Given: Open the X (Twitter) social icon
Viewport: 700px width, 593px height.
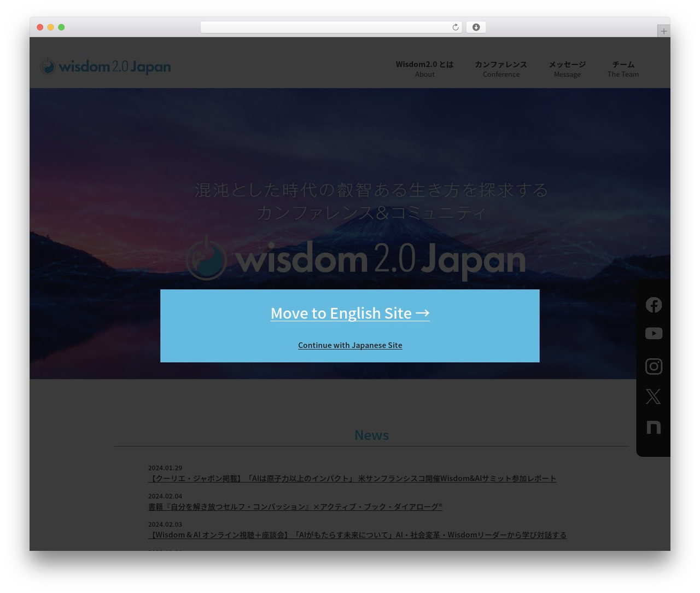Looking at the screenshot, I should [653, 396].
